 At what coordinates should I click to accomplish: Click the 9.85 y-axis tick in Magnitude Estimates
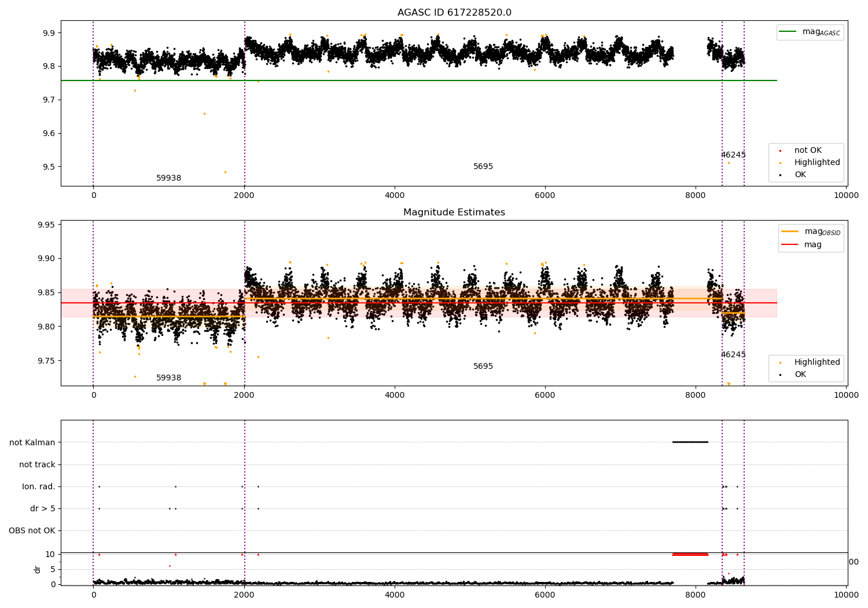46,293
